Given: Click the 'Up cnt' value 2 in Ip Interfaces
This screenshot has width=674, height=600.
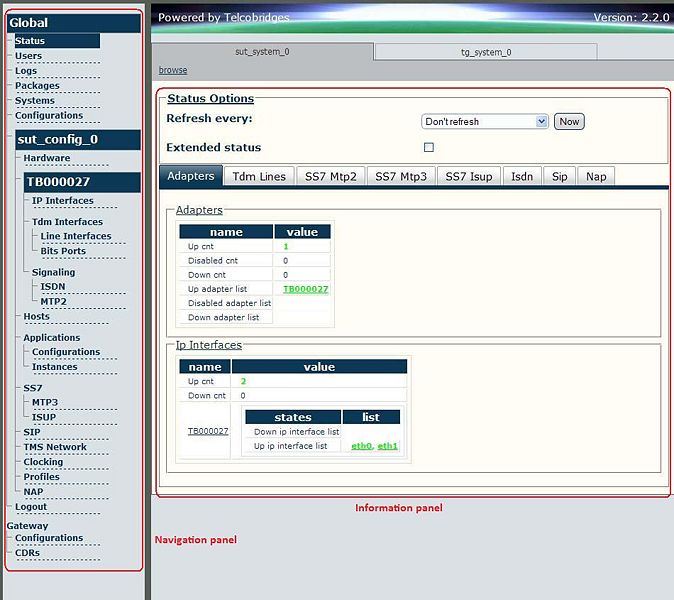Looking at the screenshot, I should pos(243,381).
